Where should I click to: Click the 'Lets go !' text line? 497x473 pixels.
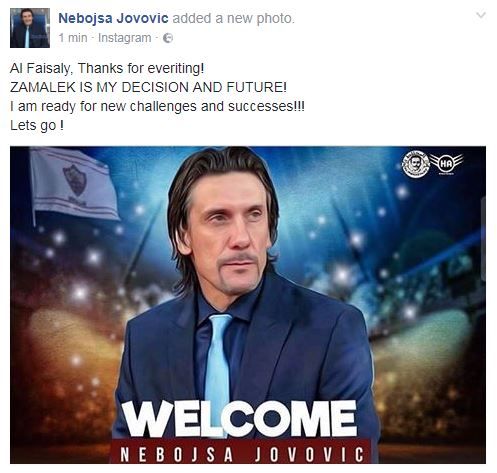37,126
